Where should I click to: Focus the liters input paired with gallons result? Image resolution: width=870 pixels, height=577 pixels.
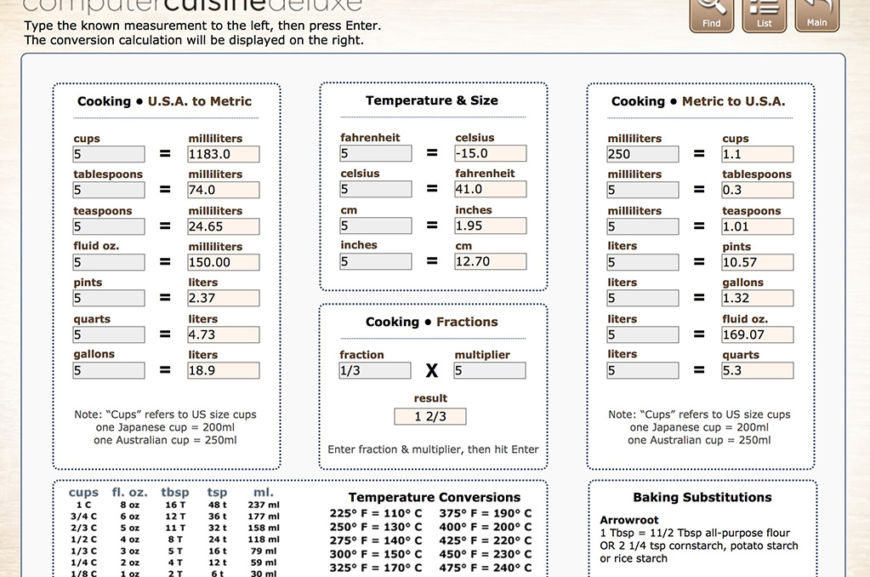[643, 298]
